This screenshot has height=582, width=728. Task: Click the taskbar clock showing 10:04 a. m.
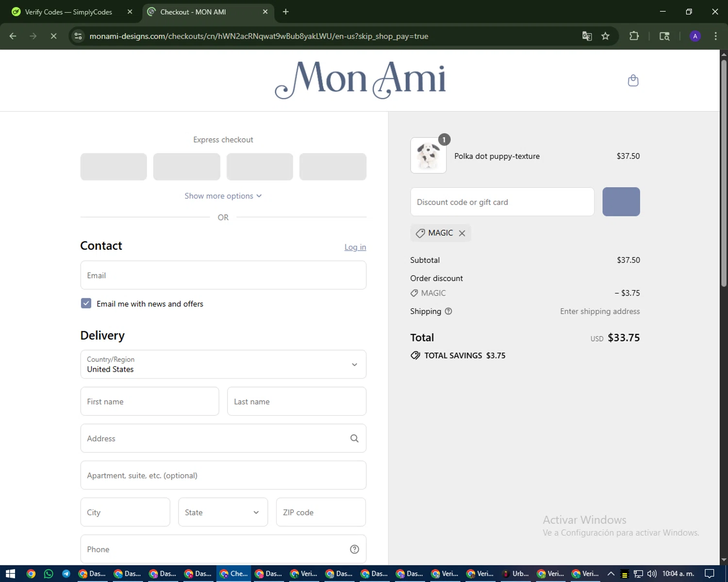coord(678,574)
